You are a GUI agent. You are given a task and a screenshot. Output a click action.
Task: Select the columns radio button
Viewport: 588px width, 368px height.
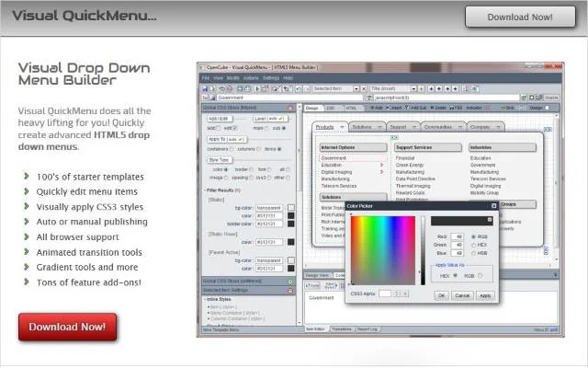[259, 149]
